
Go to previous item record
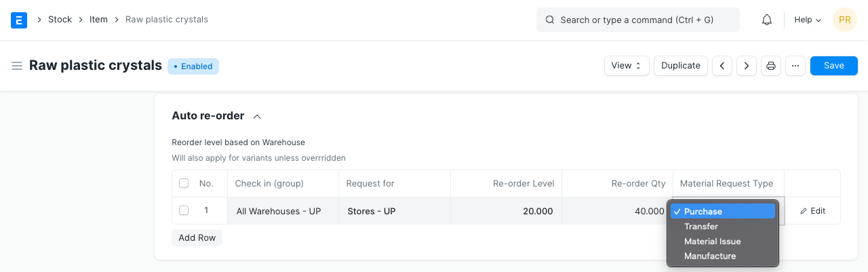coord(722,66)
